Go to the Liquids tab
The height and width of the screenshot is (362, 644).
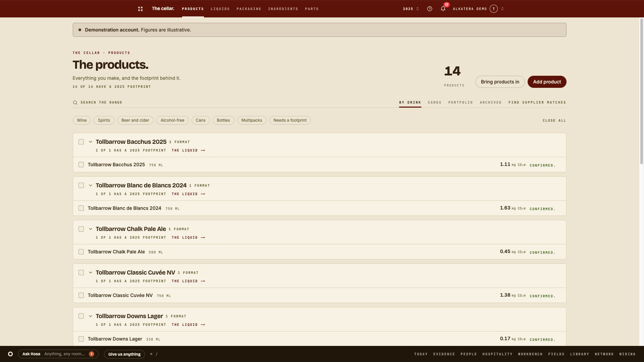tap(220, 9)
